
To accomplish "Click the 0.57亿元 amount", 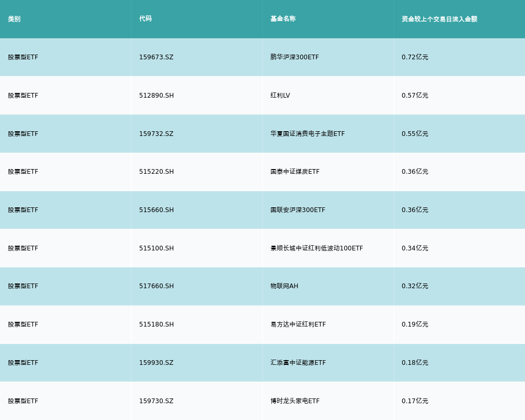I will (415, 96).
